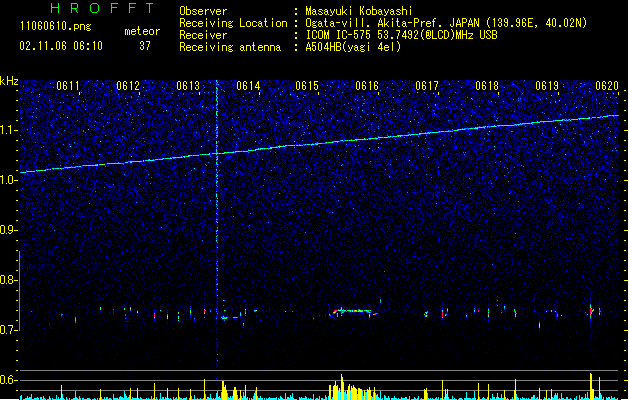Image resolution: width=629 pixels, height=400 pixels.
Task: Click the Receiving Location label
Action: pyautogui.click(x=233, y=23)
